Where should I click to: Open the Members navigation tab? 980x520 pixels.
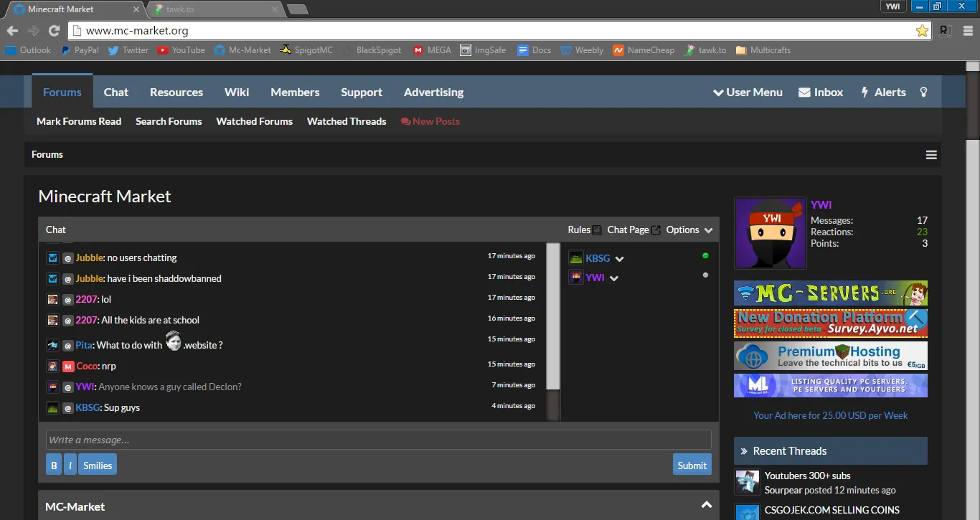(x=295, y=92)
